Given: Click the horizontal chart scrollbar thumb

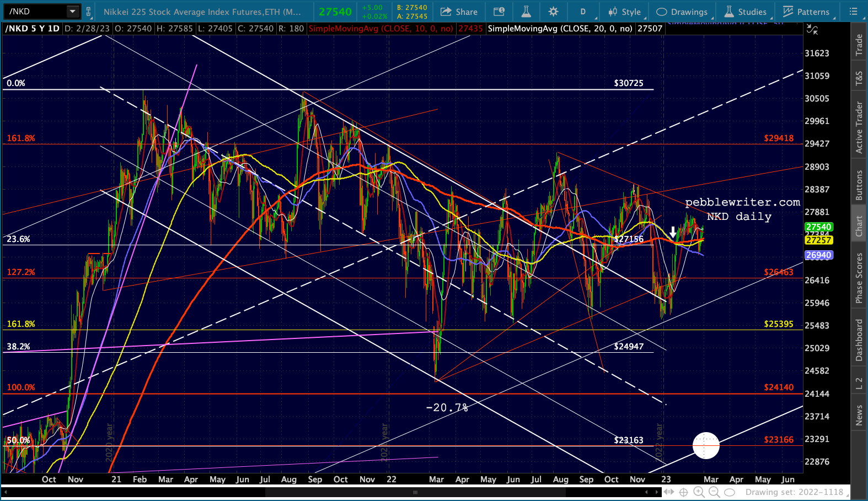Looking at the screenshot, I should 415,492.
